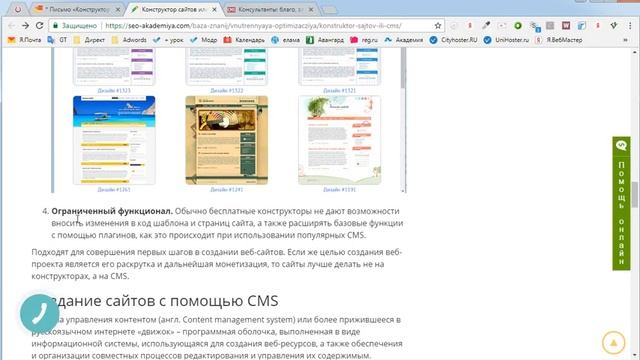
Task: Open the floral tree design thumbnail
Action: pos(339,140)
